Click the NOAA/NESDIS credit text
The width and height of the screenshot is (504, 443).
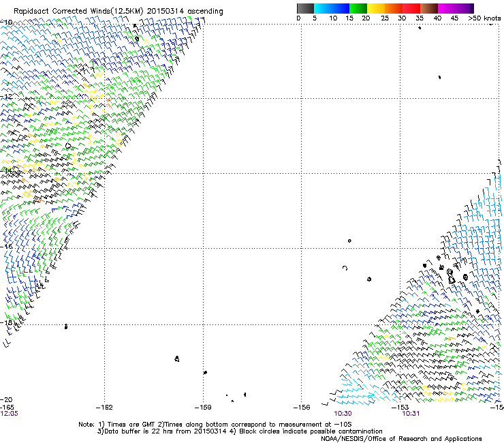[401, 439]
